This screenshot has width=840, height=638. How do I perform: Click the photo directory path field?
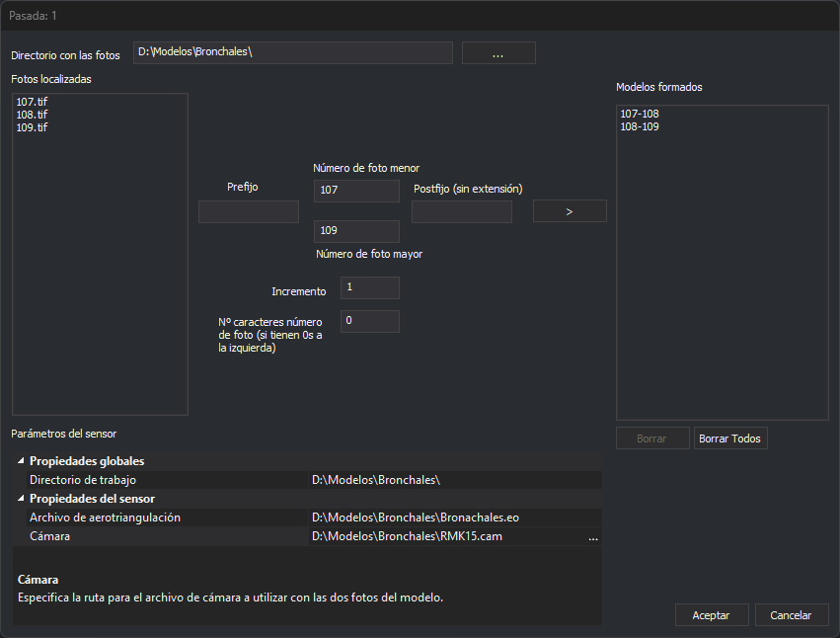[292, 52]
